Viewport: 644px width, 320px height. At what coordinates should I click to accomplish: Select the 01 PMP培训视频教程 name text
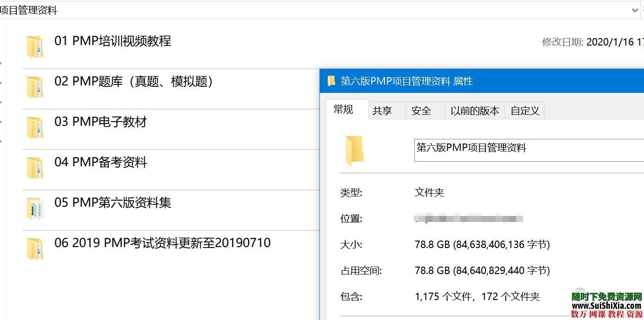point(113,41)
